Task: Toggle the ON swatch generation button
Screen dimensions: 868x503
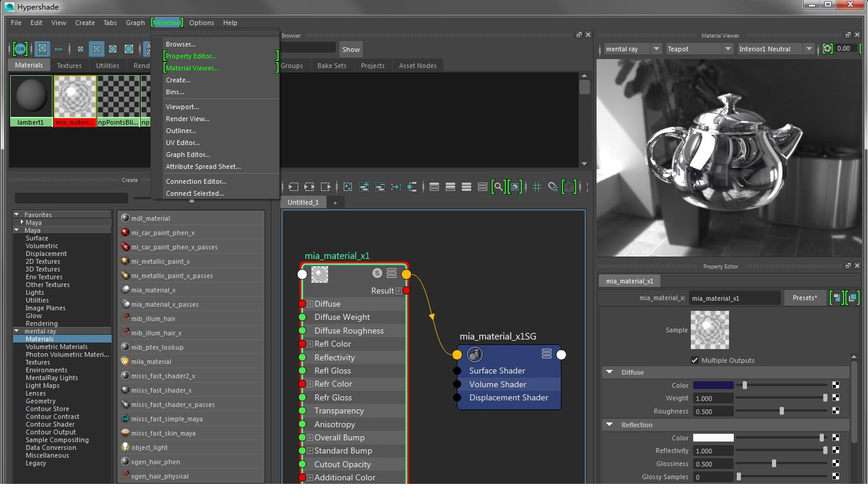Action: coord(20,49)
